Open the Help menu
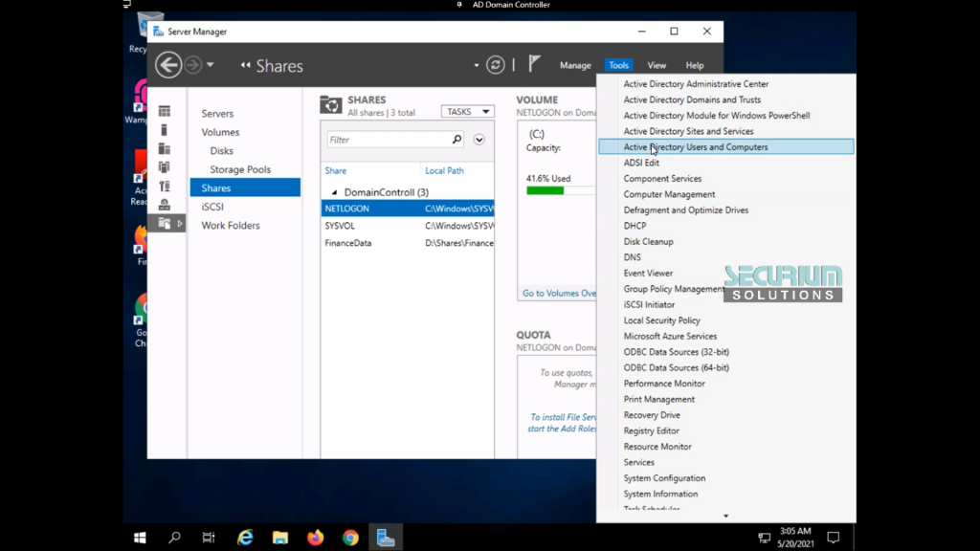980x551 pixels. coord(695,65)
